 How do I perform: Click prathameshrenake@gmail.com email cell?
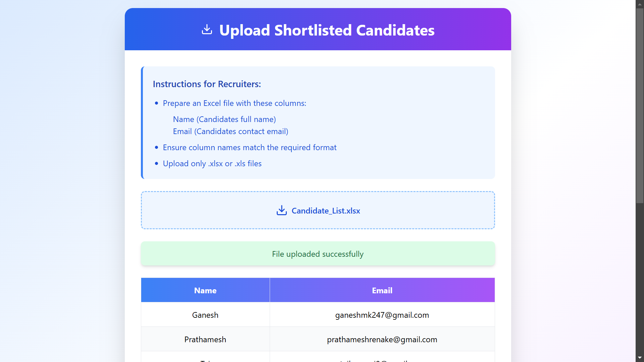[x=382, y=340]
